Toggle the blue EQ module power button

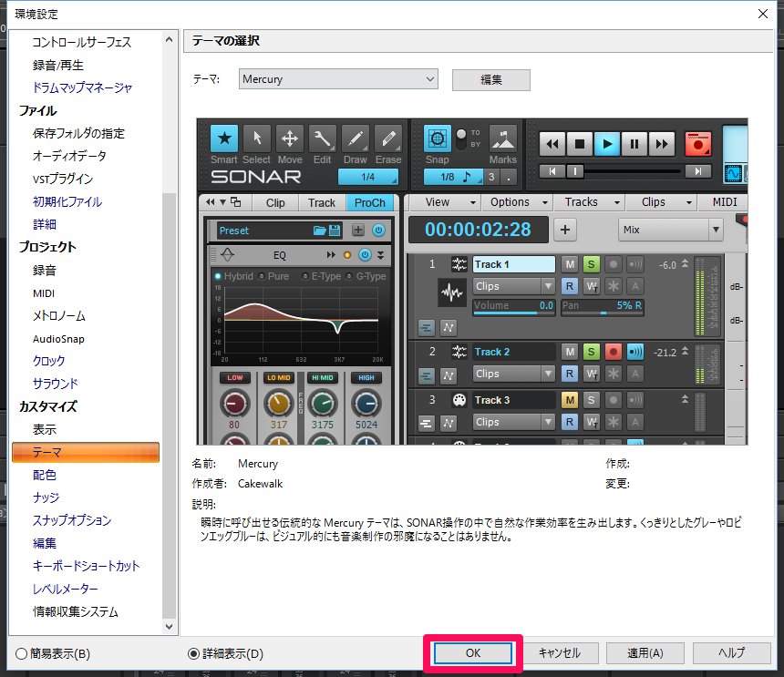click(x=365, y=255)
